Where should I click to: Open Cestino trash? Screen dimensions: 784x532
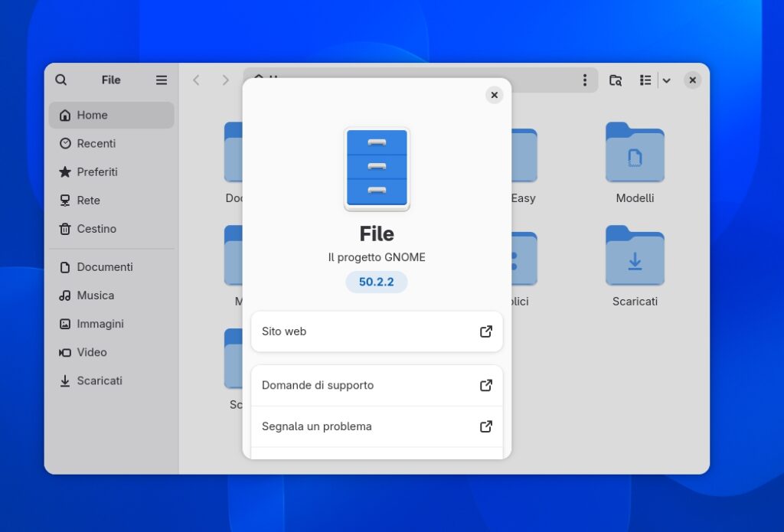112,229
